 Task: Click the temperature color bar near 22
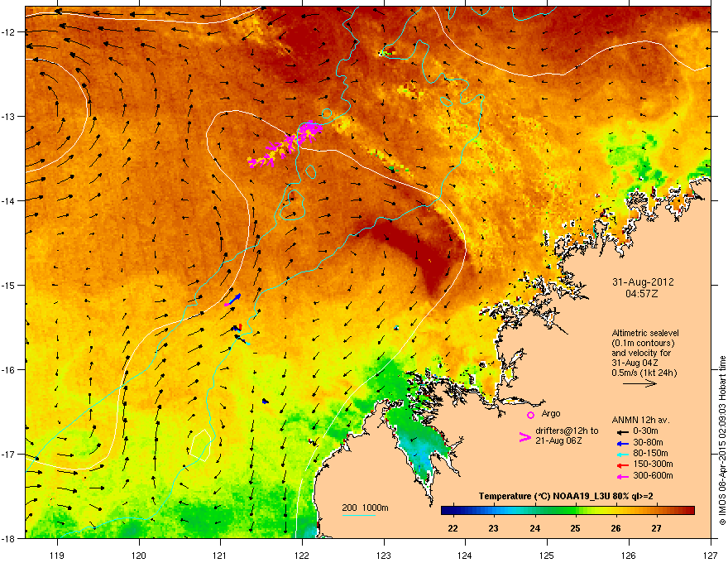coord(453,511)
